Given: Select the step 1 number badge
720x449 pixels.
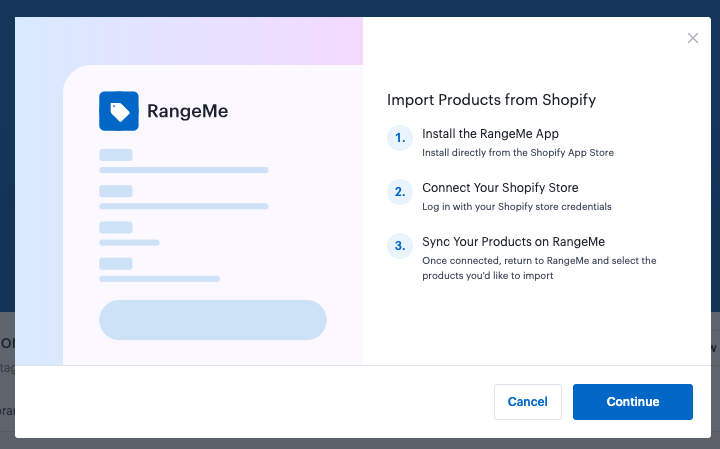Looking at the screenshot, I should 400,139.
